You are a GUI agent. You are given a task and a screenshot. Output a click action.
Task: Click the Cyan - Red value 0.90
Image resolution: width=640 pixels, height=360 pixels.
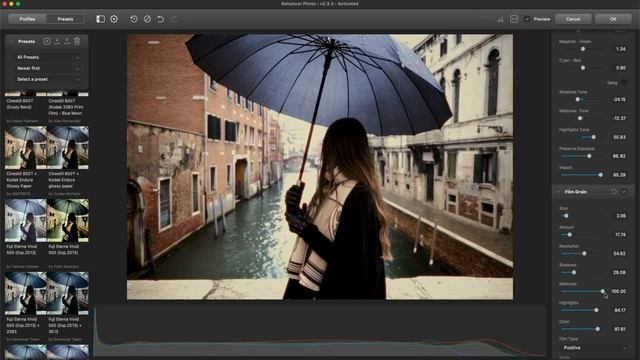(x=620, y=68)
